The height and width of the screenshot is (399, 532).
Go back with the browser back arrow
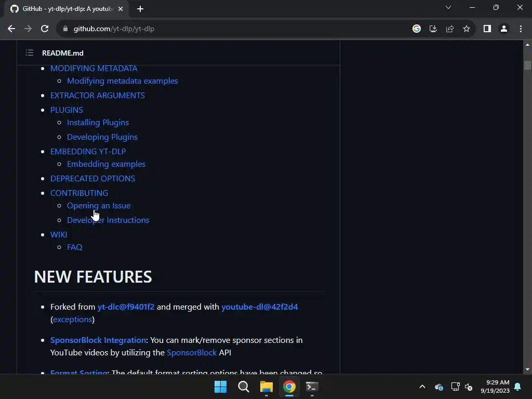11,29
